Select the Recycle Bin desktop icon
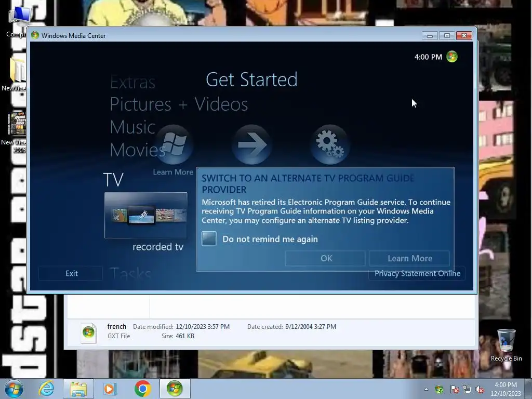This screenshot has width=532, height=399. click(506, 345)
